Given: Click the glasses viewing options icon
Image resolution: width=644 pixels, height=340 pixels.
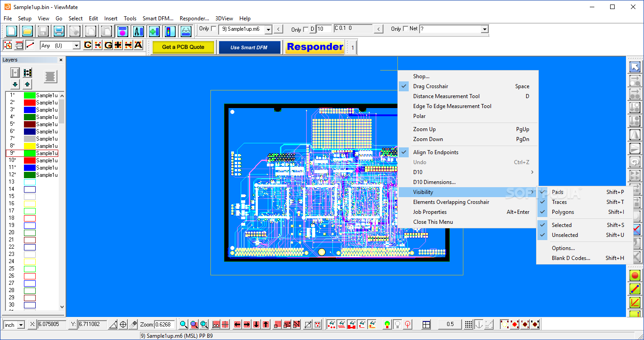Looking at the screenshot, I should tap(187, 31).
